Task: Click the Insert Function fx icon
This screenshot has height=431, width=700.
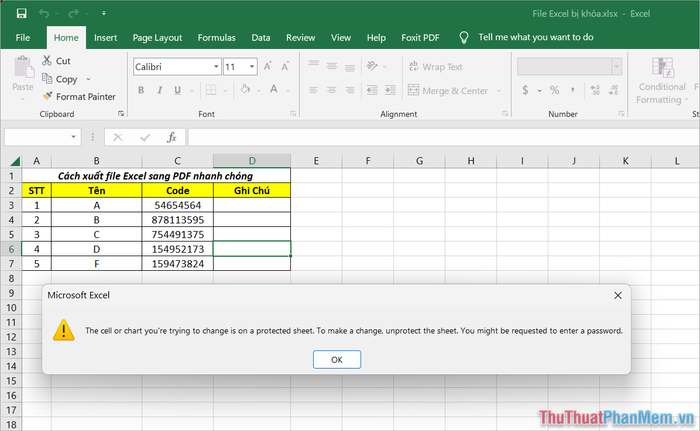Action: point(172,137)
